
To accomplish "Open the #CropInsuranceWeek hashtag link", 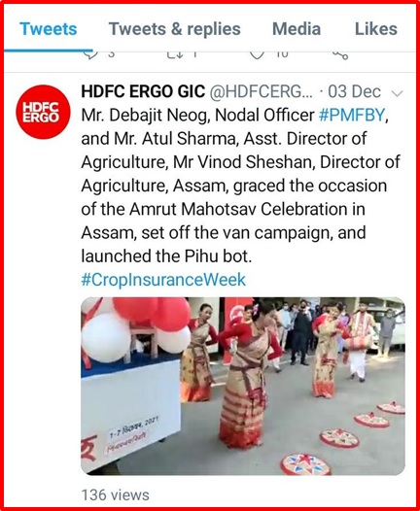I will [x=163, y=280].
